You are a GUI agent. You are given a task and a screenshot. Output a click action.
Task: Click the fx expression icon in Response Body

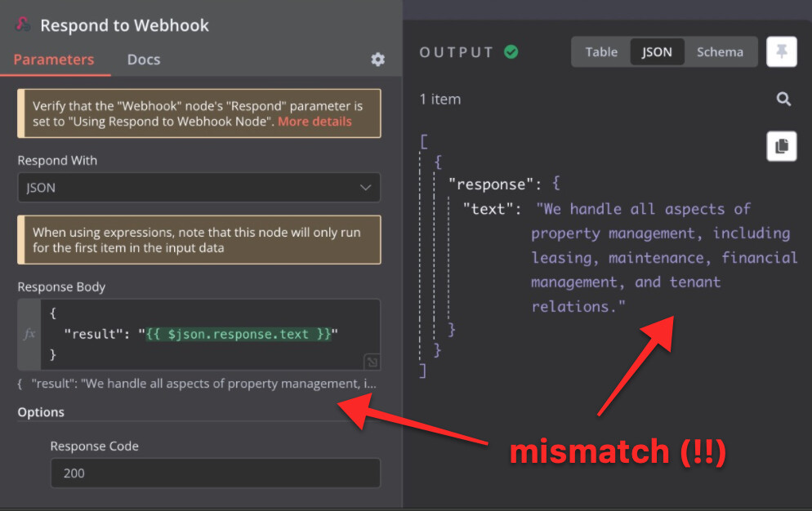[29, 333]
